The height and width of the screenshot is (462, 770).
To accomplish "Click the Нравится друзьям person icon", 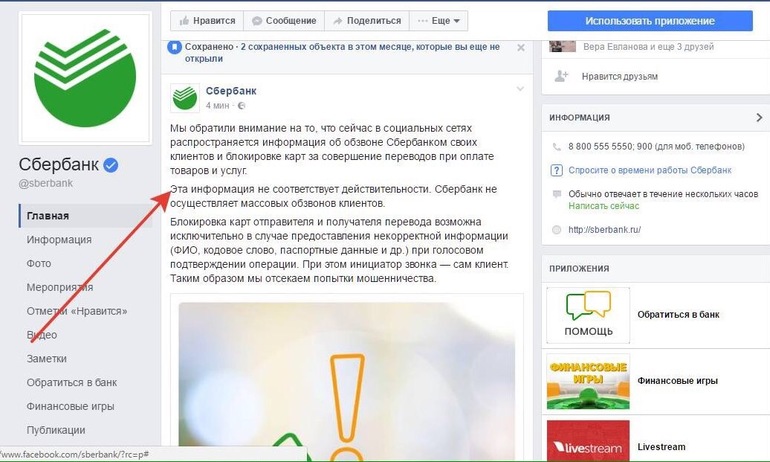I will coord(561,76).
